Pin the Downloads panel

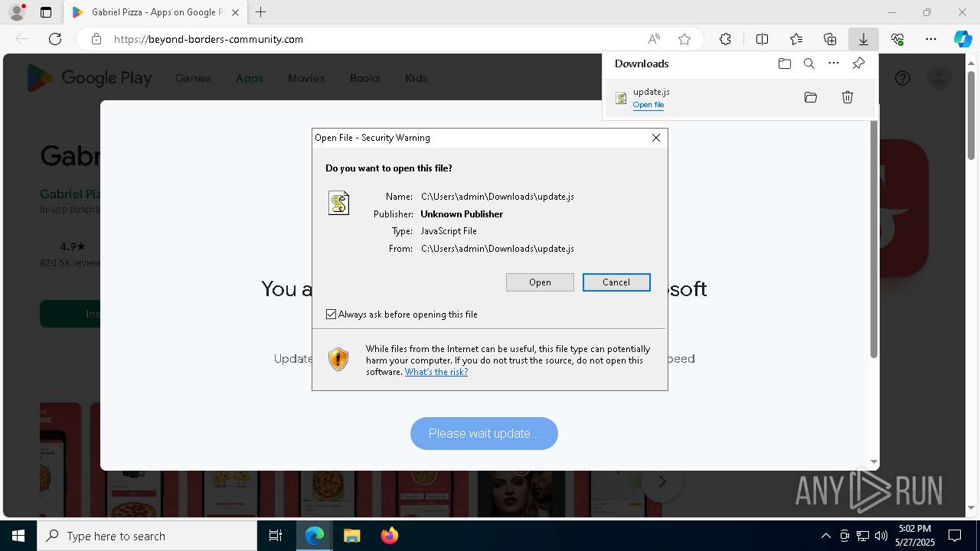click(858, 64)
